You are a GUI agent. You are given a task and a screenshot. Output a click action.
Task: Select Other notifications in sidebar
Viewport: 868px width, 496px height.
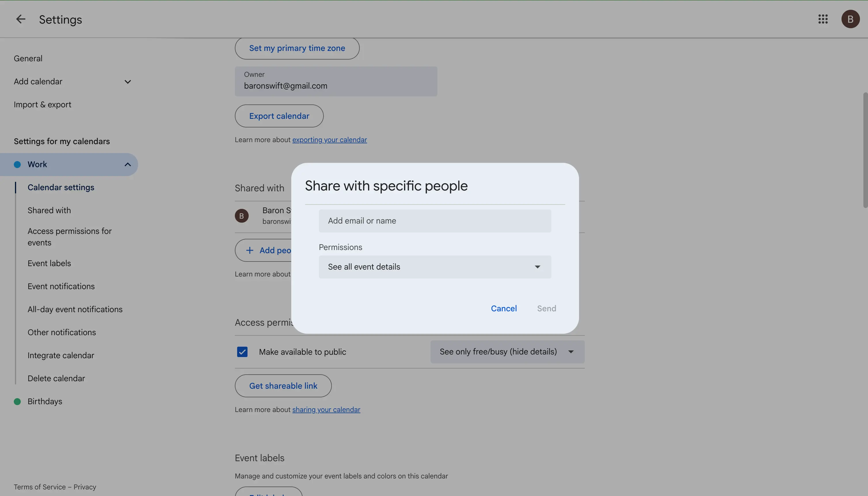click(x=62, y=333)
